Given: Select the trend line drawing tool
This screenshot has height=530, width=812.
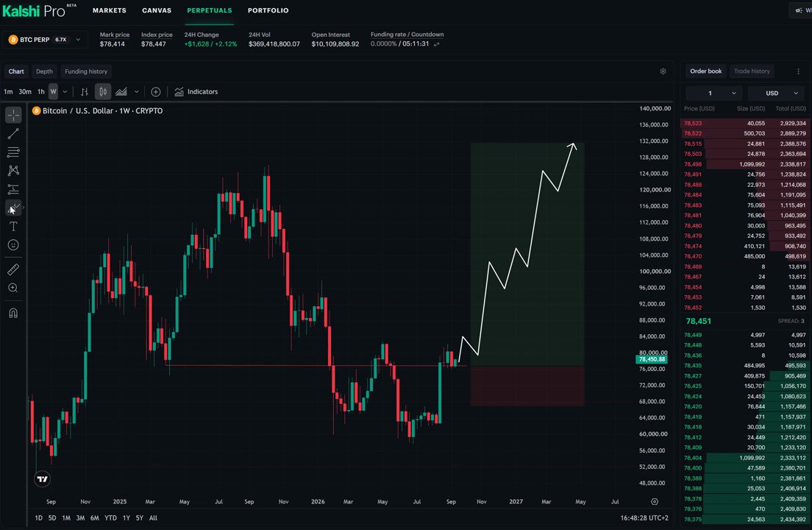Looking at the screenshot, I should tap(13, 134).
